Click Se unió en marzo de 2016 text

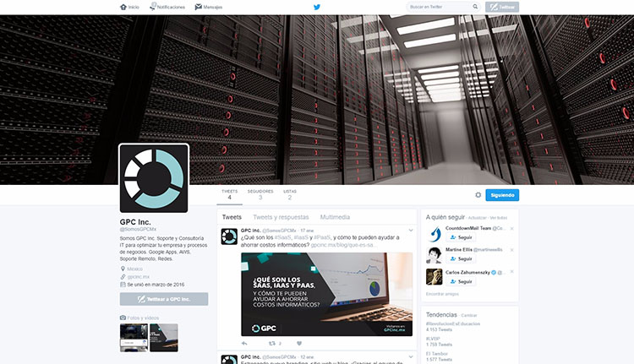[x=156, y=285]
